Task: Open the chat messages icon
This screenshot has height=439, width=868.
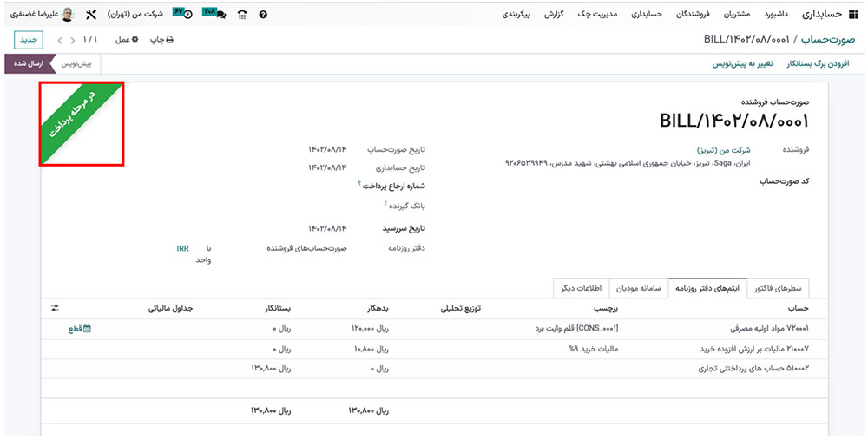Action: coord(214,15)
